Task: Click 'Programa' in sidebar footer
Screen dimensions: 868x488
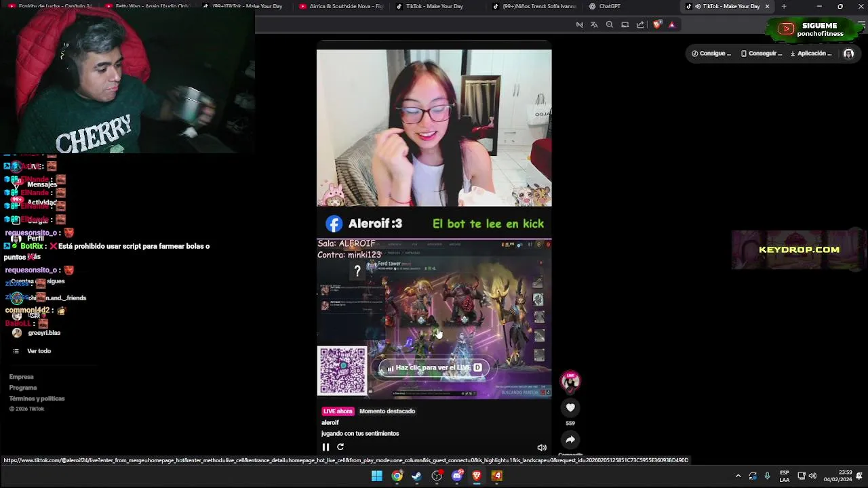Action: (23, 388)
